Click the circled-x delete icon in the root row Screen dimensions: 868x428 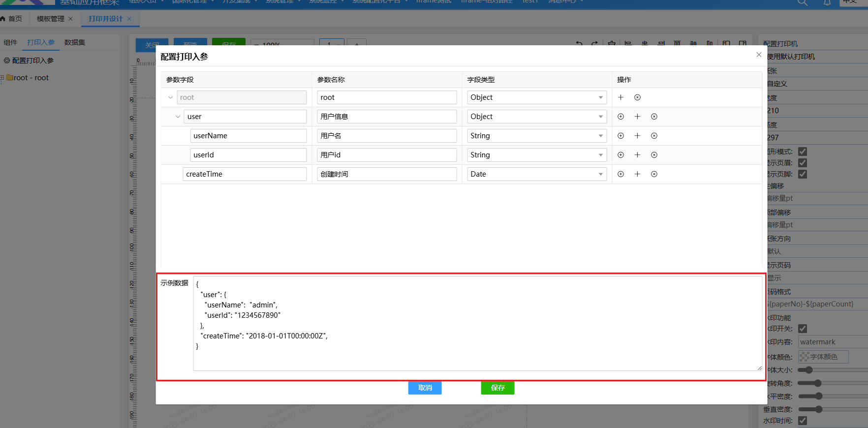pyautogui.click(x=637, y=97)
